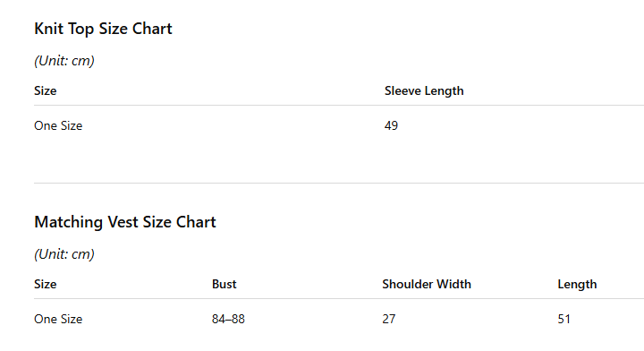
Task: Click the Matching Vest Size Chart heading
Action: (x=125, y=222)
